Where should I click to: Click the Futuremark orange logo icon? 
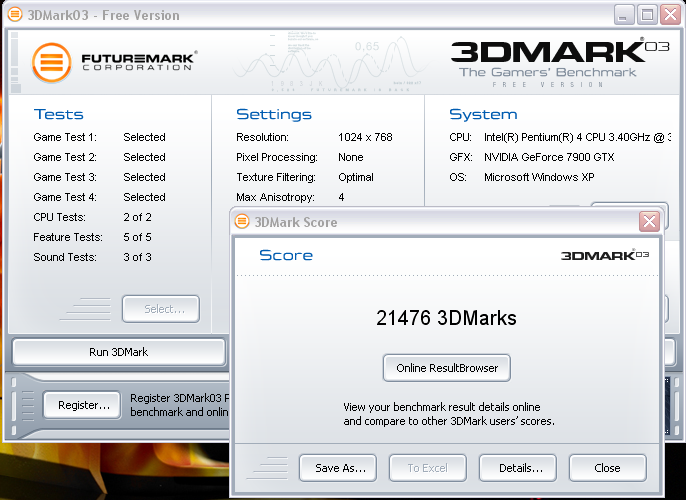[52, 63]
